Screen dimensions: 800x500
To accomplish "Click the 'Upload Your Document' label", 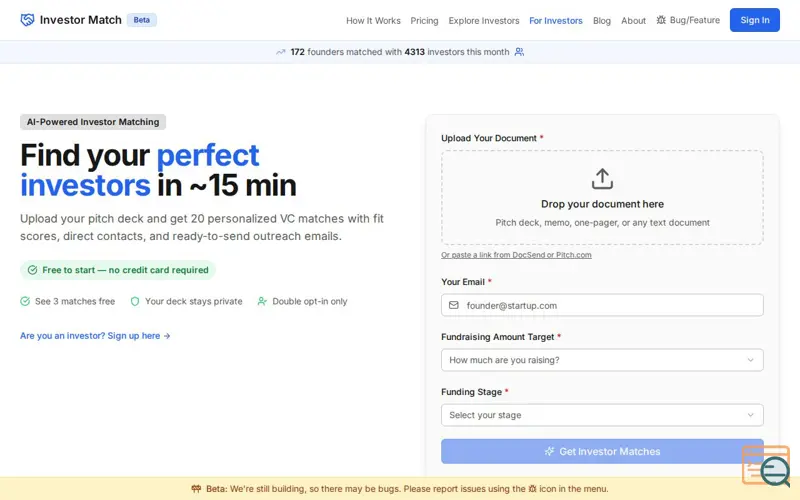I will click(x=488, y=138).
